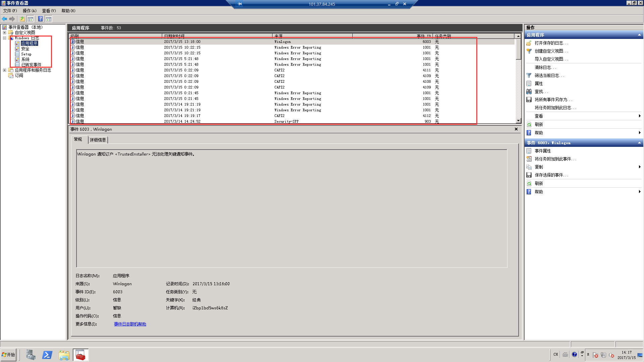
Task: Click 将所有事件另存为 floppy disk icon
Action: [529, 100]
